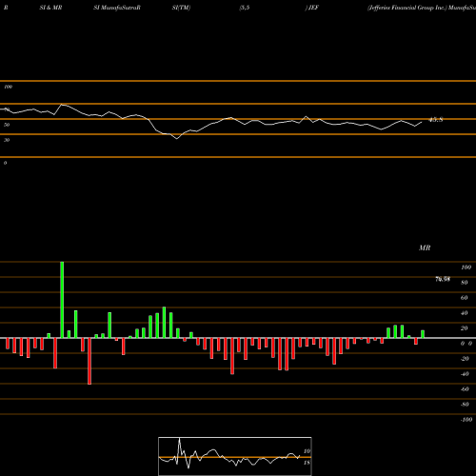This screenshot has height=476, width=476.
Task: Click the 45.8 RSI value label
Action: [436, 120]
